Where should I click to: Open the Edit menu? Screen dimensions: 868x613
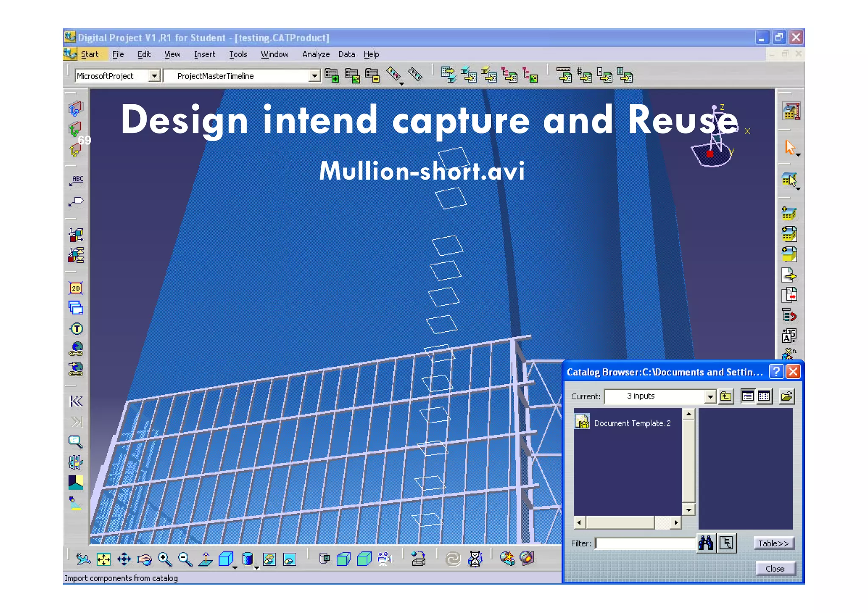pos(144,55)
